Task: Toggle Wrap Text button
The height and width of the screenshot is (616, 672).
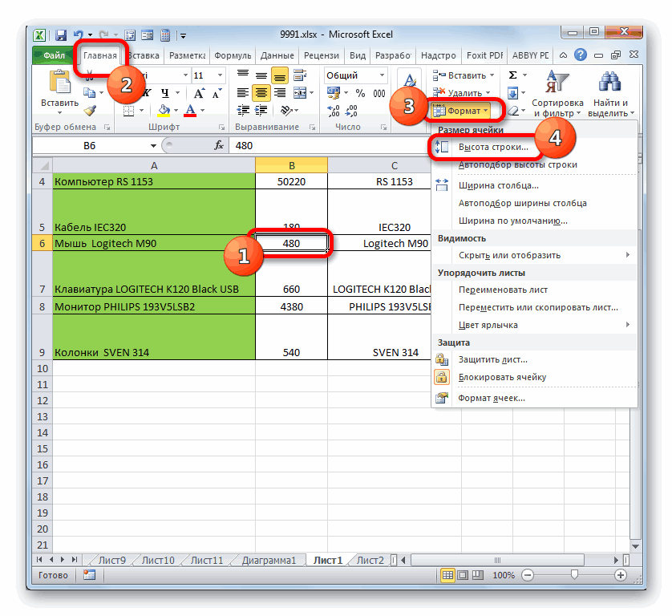Action: click(x=300, y=75)
